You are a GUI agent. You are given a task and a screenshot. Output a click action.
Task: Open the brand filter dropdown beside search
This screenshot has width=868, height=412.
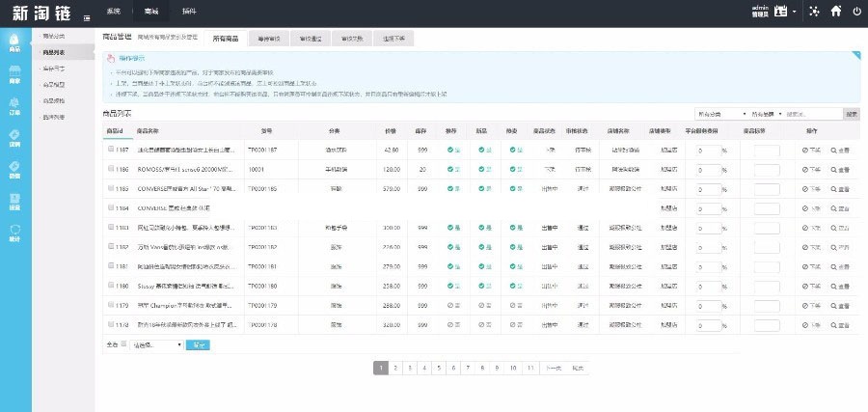point(765,114)
